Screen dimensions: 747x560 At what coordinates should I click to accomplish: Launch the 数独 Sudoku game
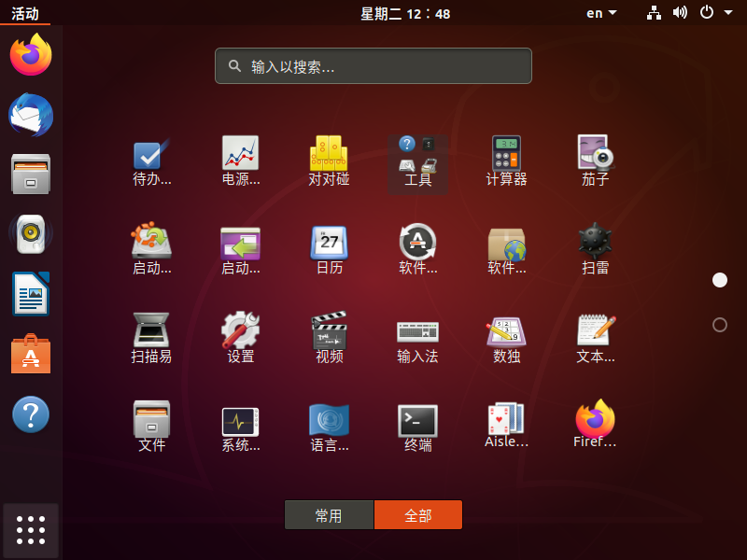coord(506,331)
